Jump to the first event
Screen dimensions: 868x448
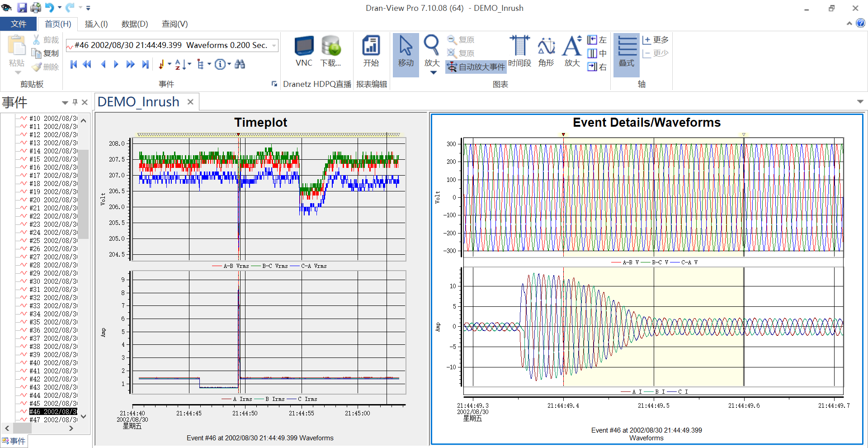pos(74,64)
